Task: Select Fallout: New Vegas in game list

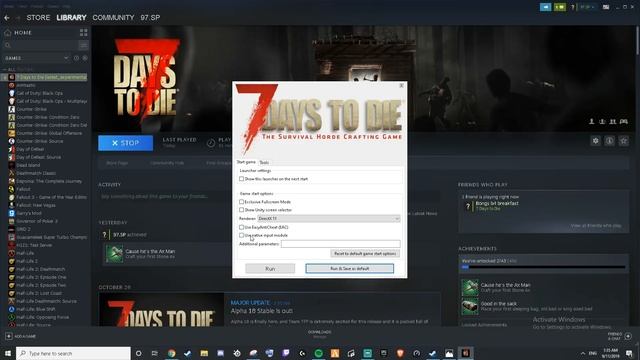Action: [x=36, y=205]
